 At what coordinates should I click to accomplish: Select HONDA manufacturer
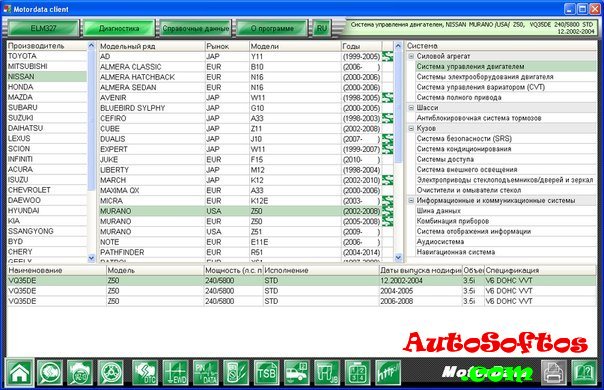click(47, 87)
